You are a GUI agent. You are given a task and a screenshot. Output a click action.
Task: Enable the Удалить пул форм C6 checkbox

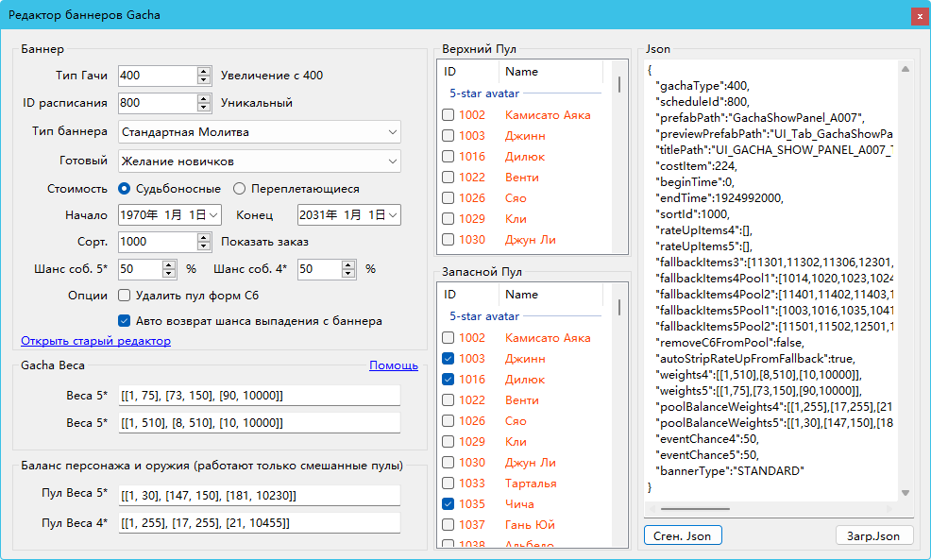click(x=125, y=296)
